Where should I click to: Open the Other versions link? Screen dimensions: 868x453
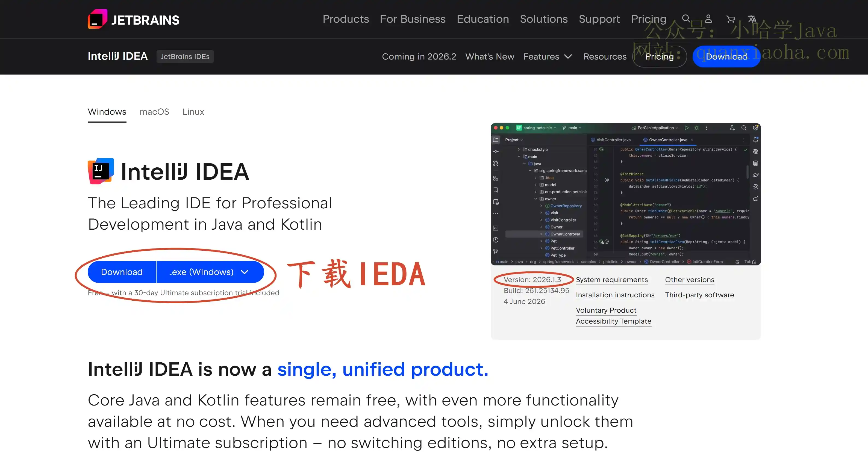[690, 280]
